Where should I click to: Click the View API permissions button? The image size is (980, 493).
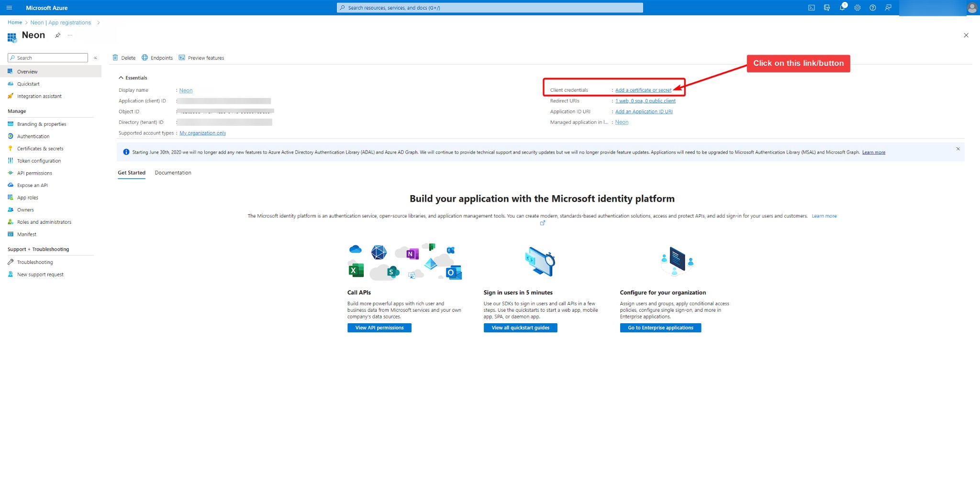pos(379,328)
